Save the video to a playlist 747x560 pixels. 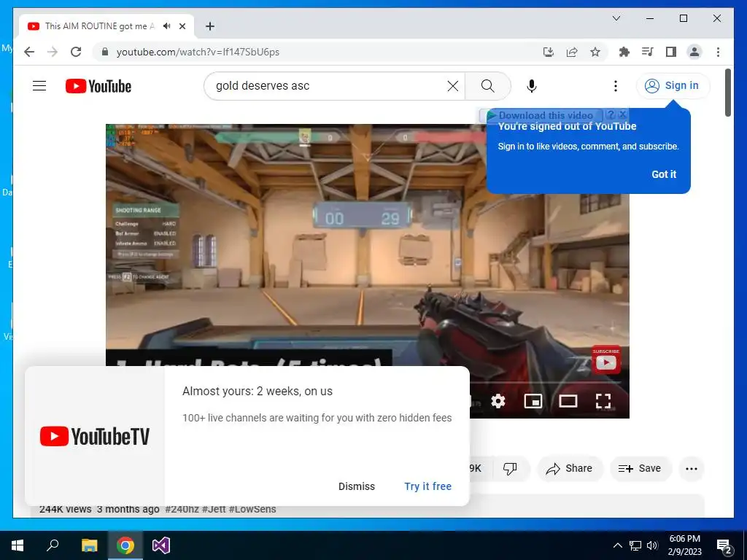[640, 469]
